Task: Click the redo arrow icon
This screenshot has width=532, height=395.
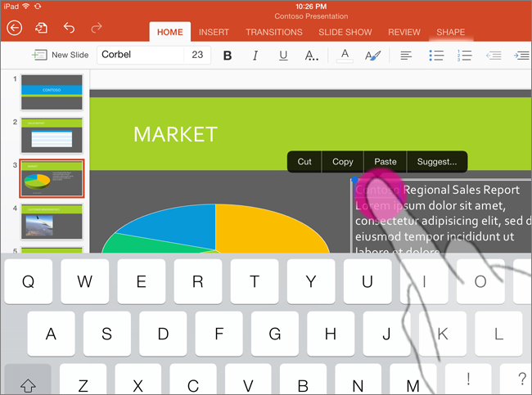Action: click(x=97, y=28)
